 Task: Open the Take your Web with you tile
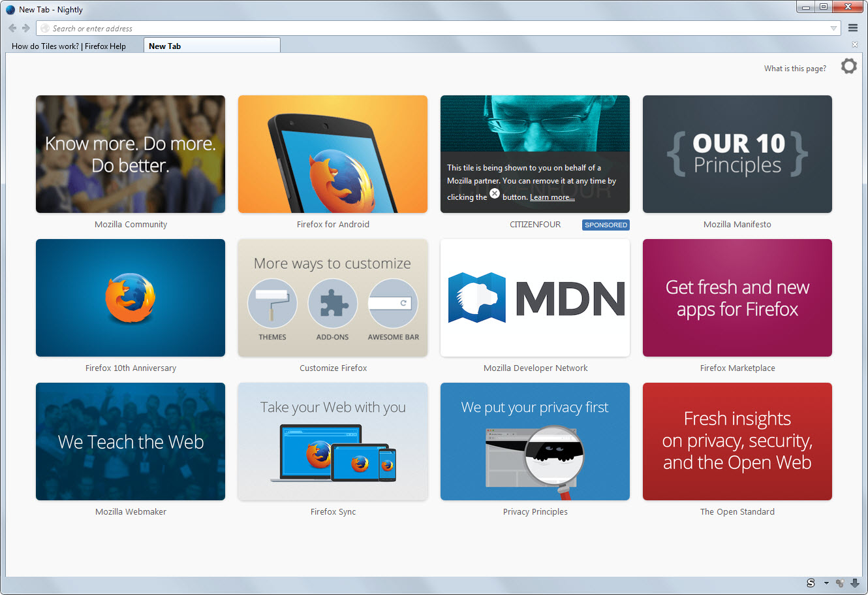333,442
